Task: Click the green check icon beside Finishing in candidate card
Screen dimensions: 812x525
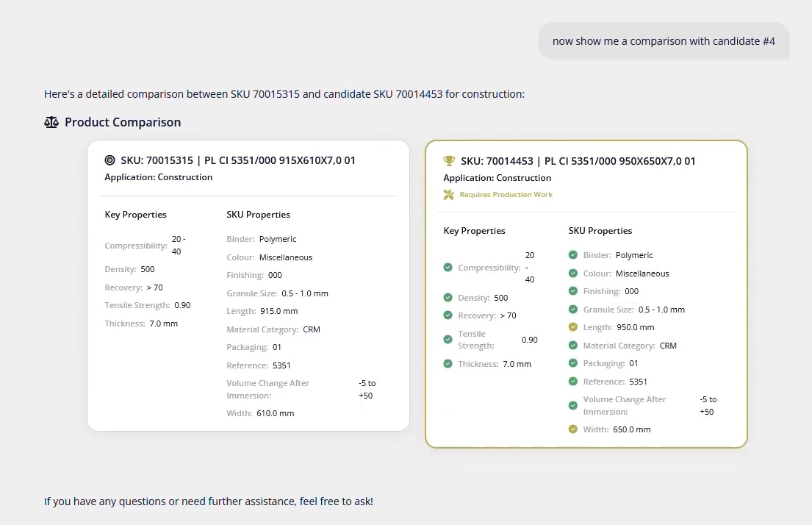Action: (572, 291)
